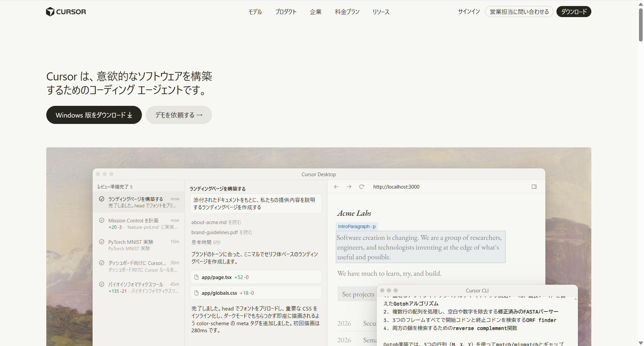Click the file icon next to app/globals.css
This screenshot has width=644, height=346.
point(197,293)
